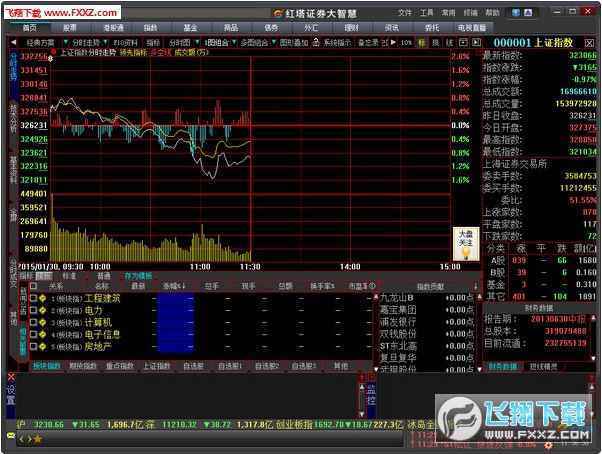Open the 经典方案 dropdown arrow
602x454 pixels.
point(65,42)
